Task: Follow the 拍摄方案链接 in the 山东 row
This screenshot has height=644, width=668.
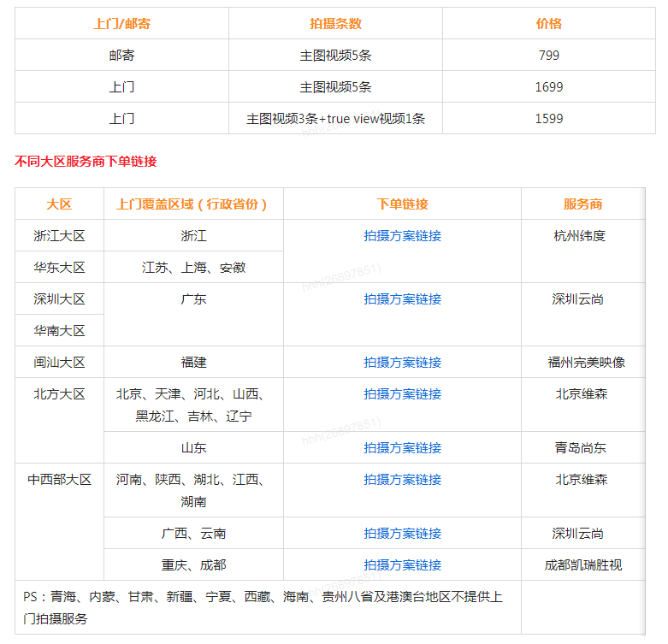Action: click(x=402, y=448)
